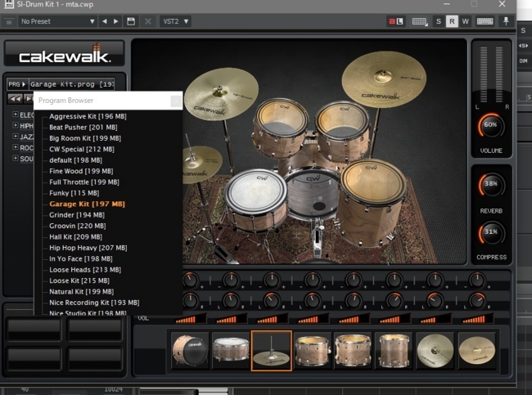
Task: Select CW Special [212 MB] program
Action: coord(81,149)
